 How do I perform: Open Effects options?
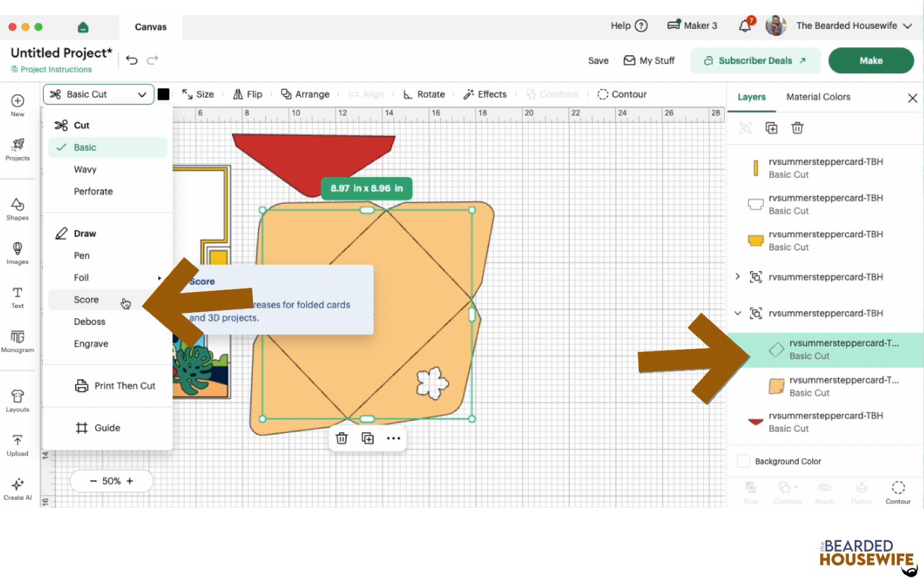click(485, 94)
